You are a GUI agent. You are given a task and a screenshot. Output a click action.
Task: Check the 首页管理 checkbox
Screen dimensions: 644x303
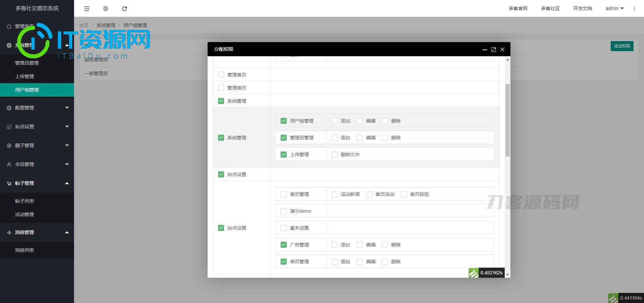coord(284,194)
